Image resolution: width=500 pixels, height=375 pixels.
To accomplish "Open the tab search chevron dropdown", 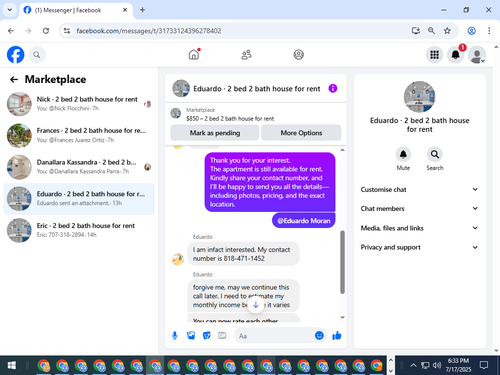I will [x=10, y=10].
